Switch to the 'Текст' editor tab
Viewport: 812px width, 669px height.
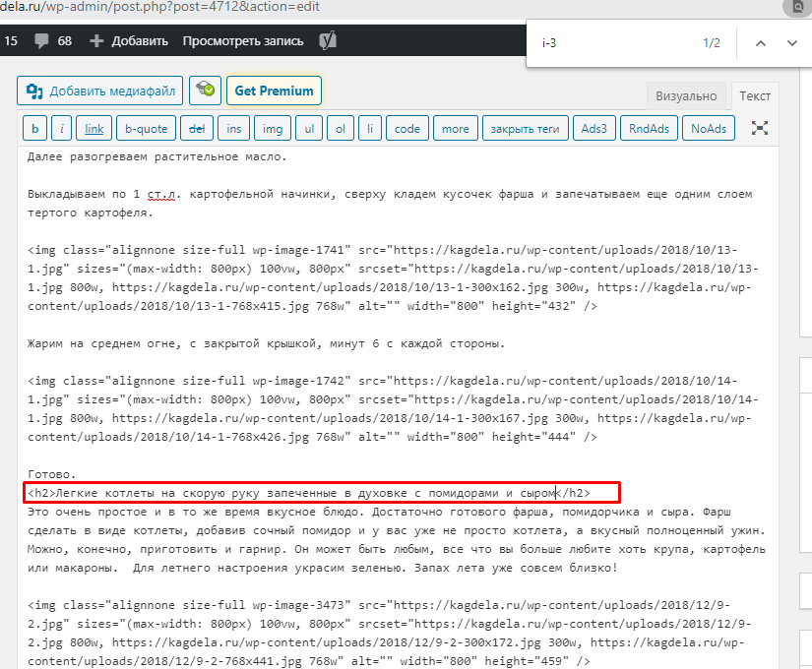[x=755, y=95]
